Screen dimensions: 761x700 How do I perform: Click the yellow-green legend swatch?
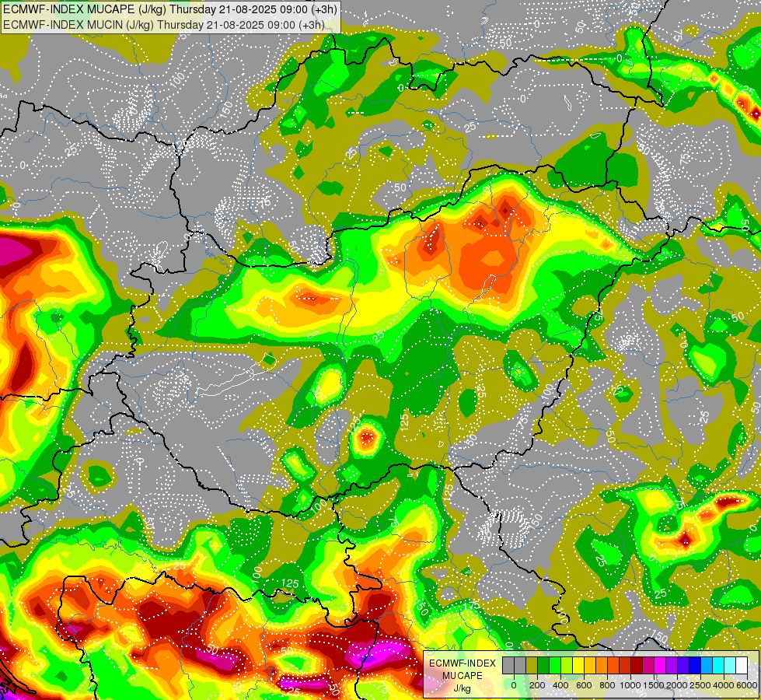pyautogui.click(x=567, y=665)
